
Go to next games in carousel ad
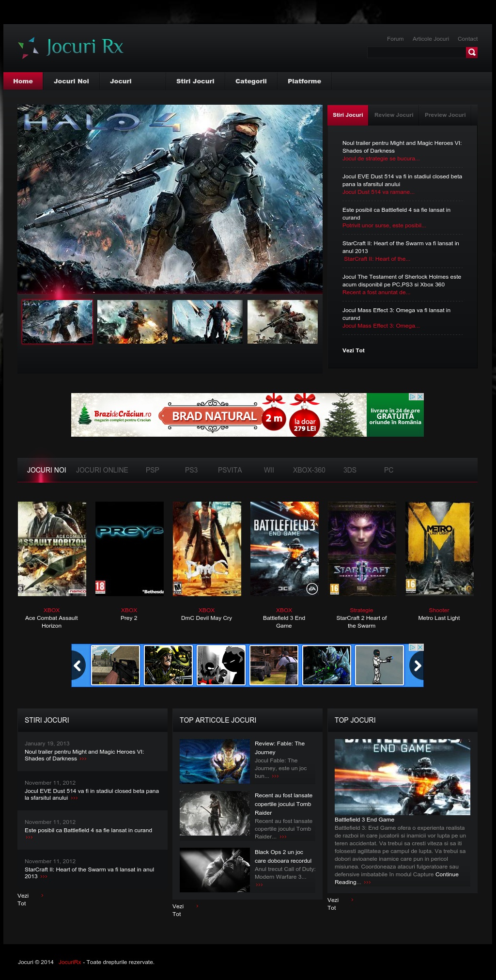coord(417,665)
